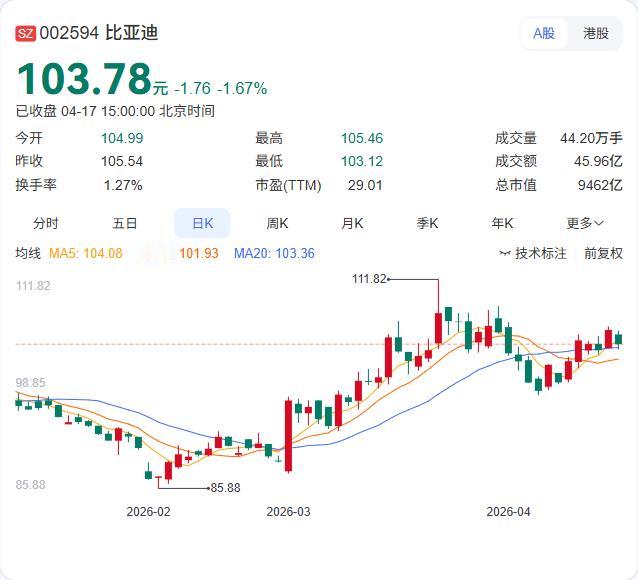This screenshot has width=638, height=580.
Task: Click the 98.85 y-axis price label
Action: [31, 383]
